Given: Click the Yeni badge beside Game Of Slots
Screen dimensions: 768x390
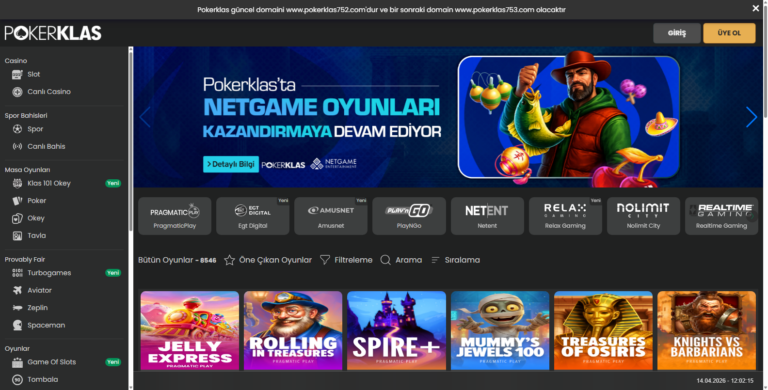Looking at the screenshot, I should pyautogui.click(x=113, y=362).
